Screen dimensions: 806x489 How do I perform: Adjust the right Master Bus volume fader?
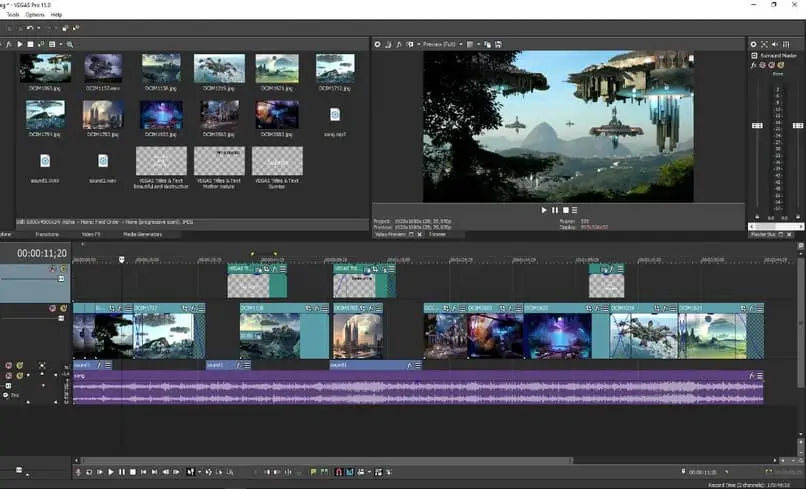[798, 125]
